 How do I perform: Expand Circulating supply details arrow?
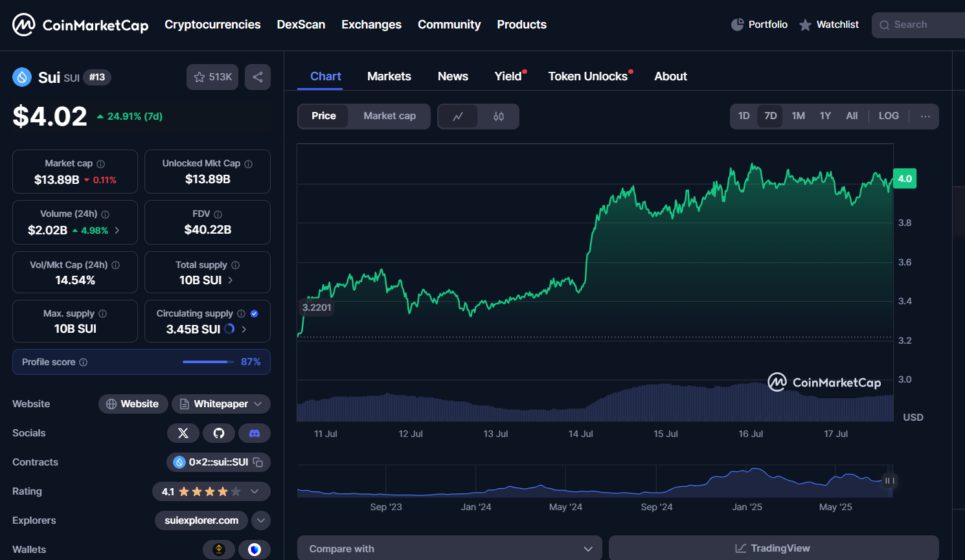[244, 330]
